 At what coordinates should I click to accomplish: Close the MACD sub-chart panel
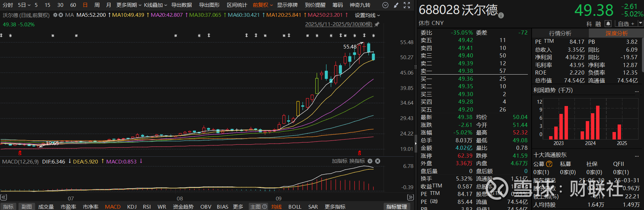(377, 161)
